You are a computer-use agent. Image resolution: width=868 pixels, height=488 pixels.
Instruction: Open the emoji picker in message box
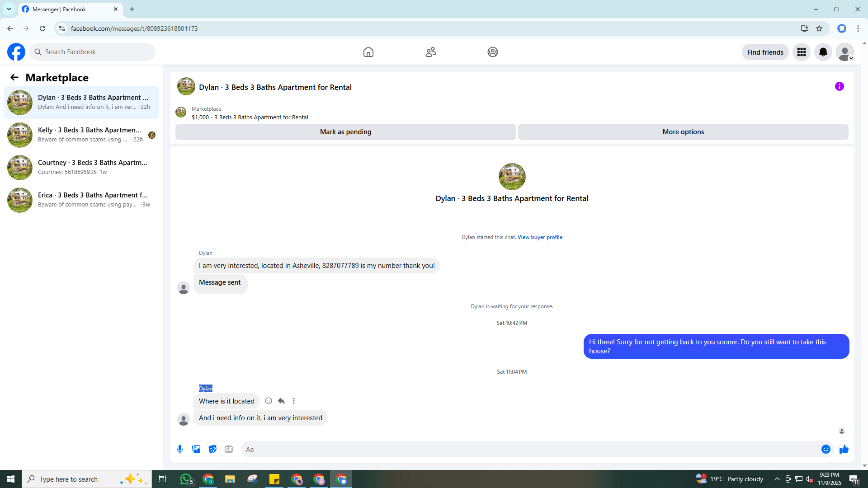coord(826,449)
